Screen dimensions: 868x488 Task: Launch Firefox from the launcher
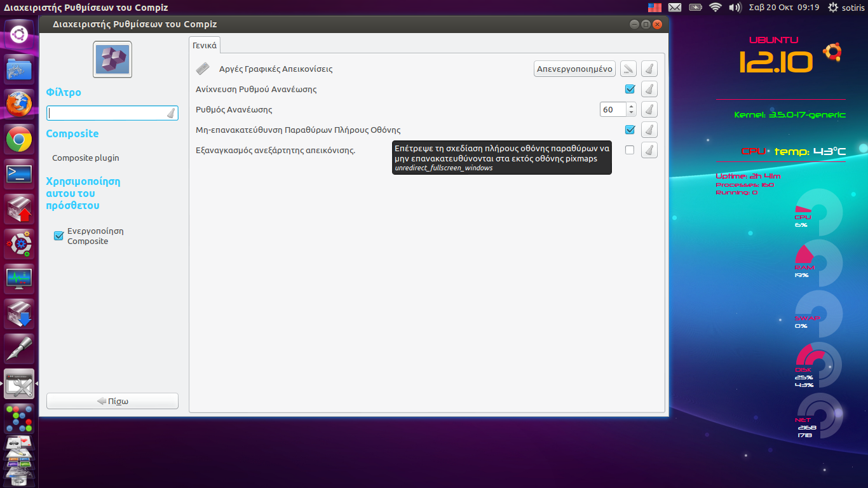pos(19,103)
